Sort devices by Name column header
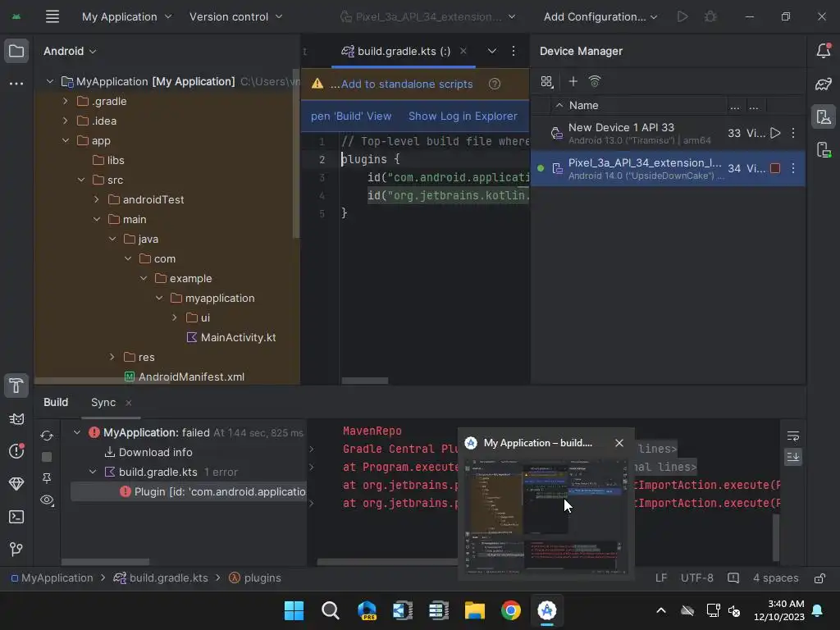 pyautogui.click(x=583, y=106)
